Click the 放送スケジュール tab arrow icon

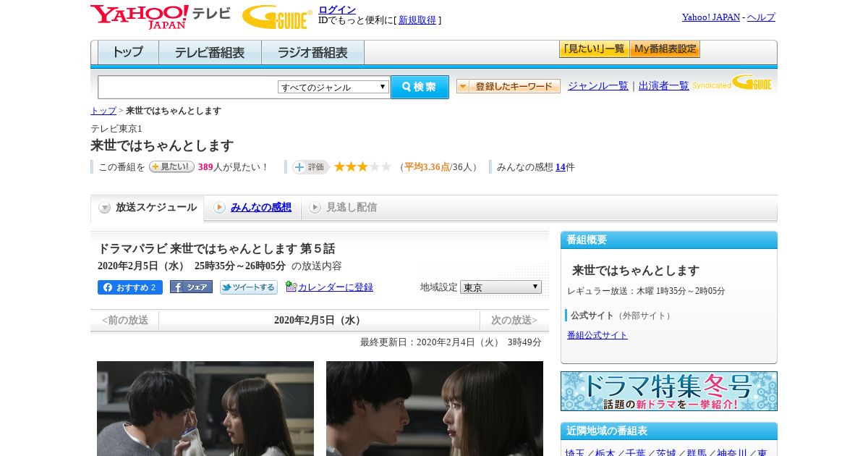coord(105,208)
